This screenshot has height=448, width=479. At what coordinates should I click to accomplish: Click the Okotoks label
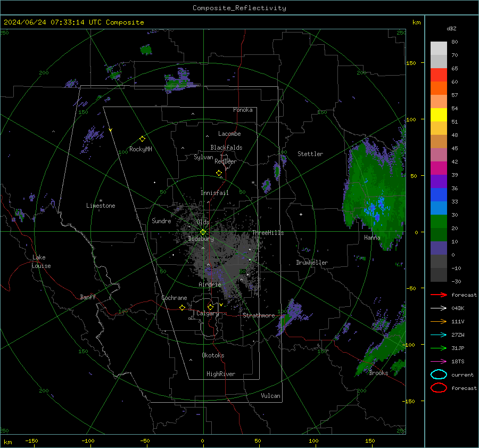click(213, 355)
